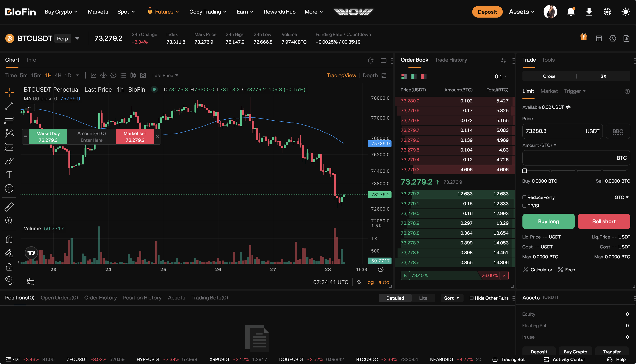This screenshot has height=364, width=636.
Task: Click the Sell short button
Action: click(604, 221)
